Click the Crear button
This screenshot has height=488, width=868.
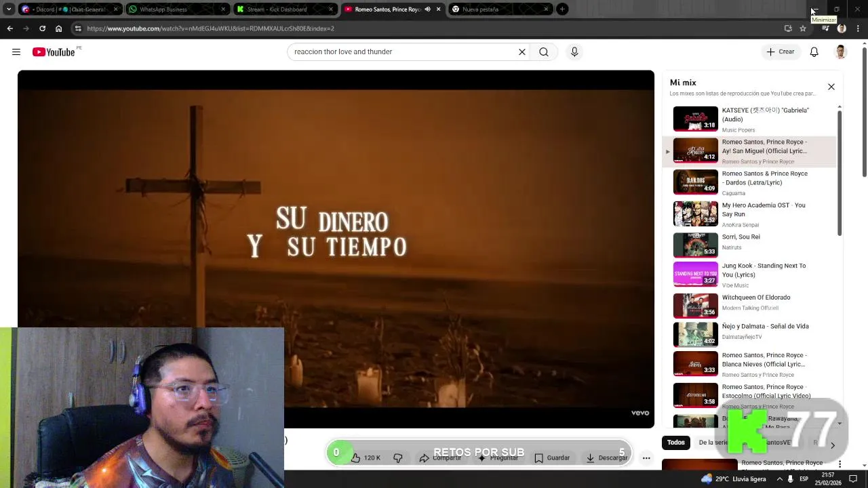click(781, 52)
